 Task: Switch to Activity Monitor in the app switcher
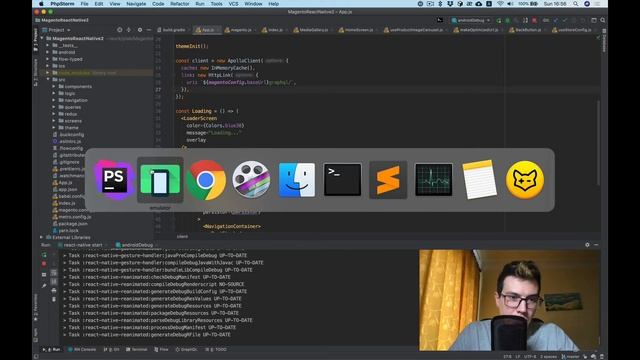tap(433, 180)
